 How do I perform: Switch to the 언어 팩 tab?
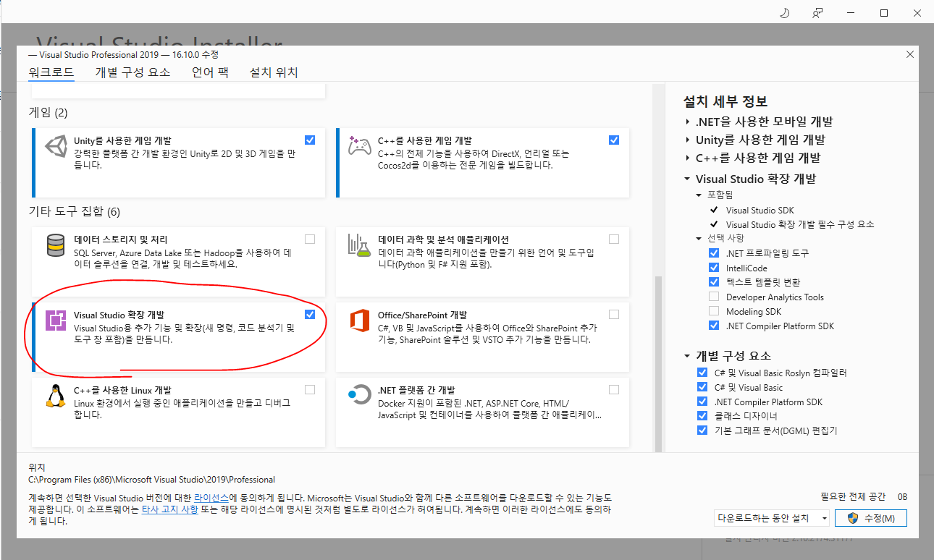pyautogui.click(x=210, y=72)
